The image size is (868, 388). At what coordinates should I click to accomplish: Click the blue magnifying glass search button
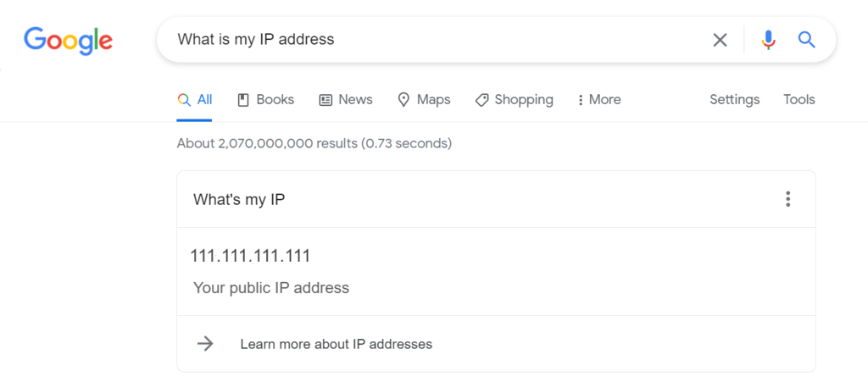point(807,40)
